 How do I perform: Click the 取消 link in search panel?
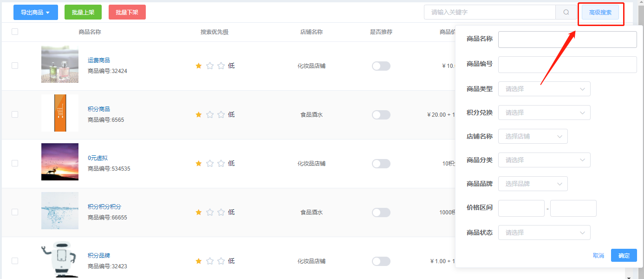tap(598, 256)
